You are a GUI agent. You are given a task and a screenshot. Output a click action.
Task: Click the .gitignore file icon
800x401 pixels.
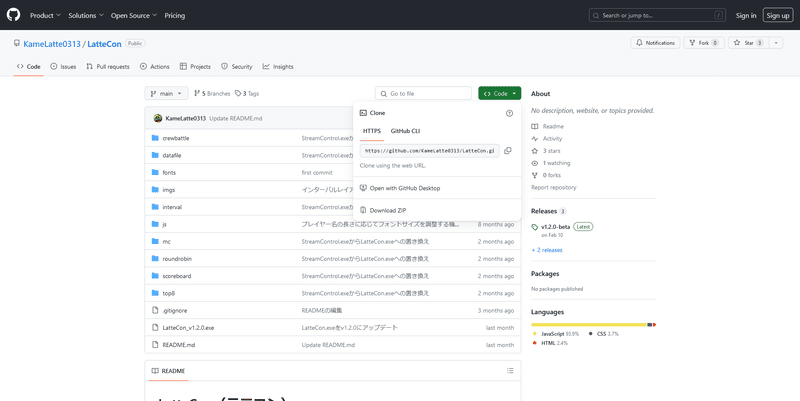tap(155, 310)
